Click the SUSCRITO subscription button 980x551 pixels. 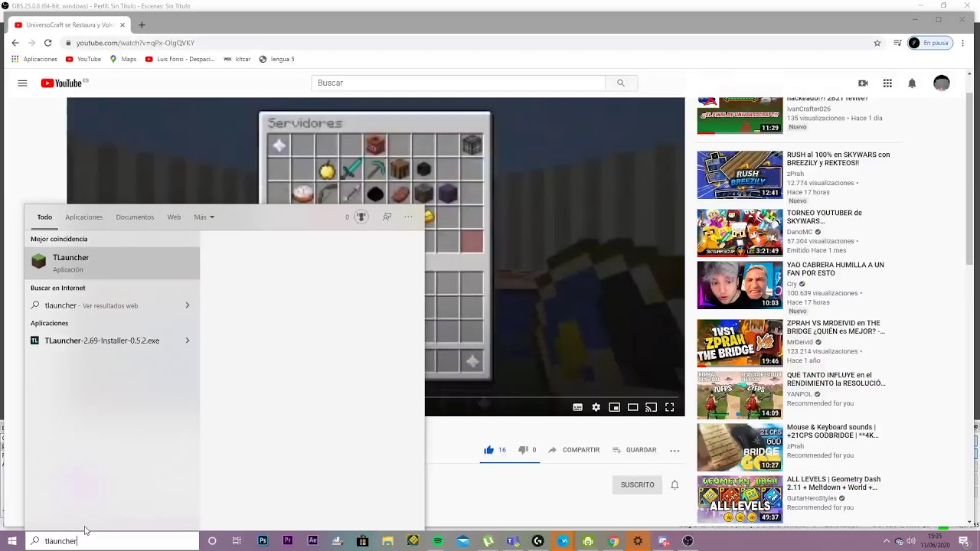point(637,484)
